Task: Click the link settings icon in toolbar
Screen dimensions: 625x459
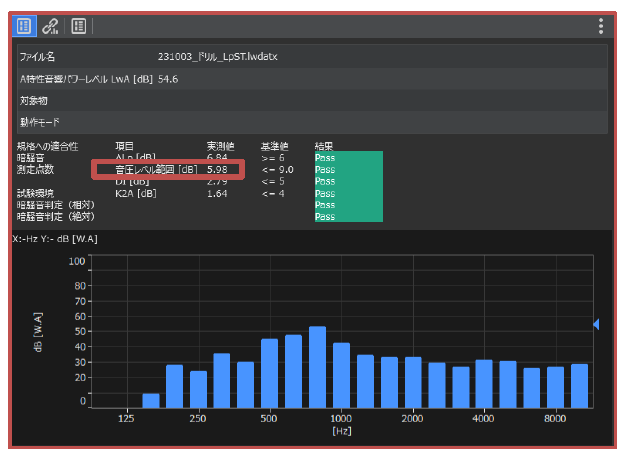Action: coord(51,25)
